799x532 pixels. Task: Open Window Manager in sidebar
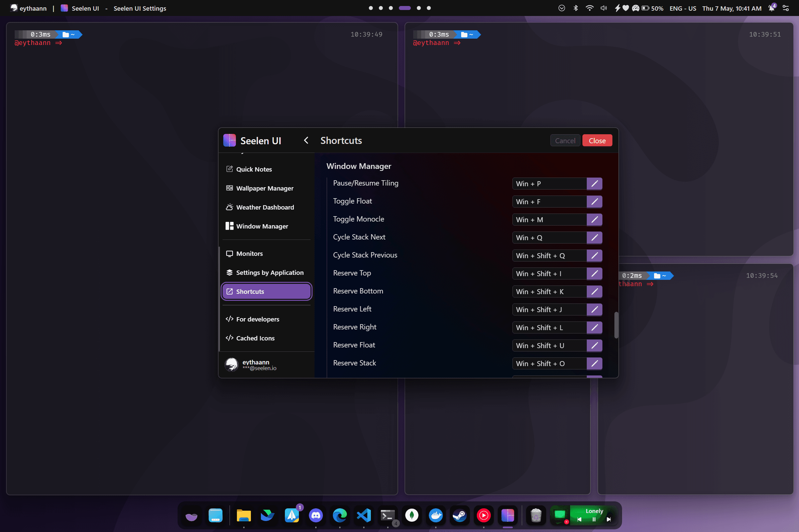tap(266, 226)
